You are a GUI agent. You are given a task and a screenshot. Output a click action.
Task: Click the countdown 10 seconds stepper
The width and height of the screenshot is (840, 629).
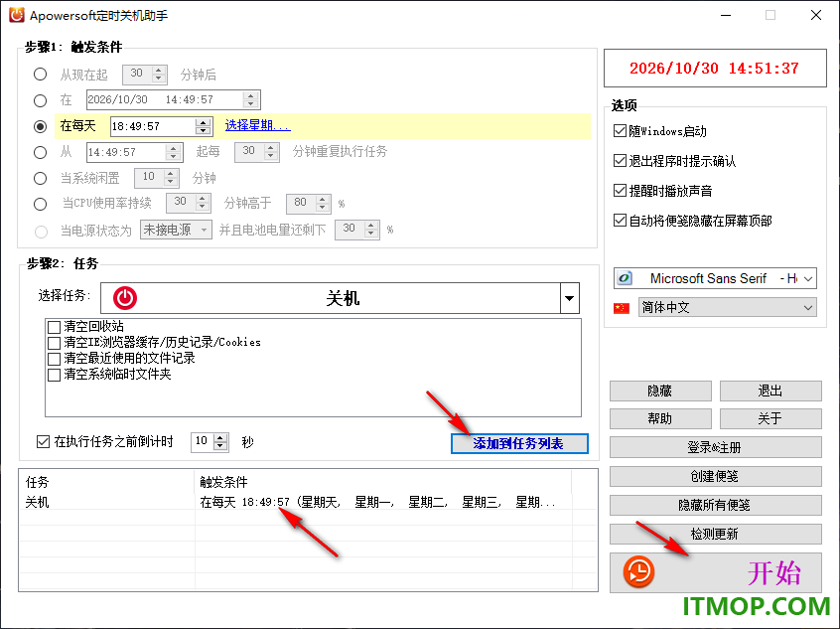pos(220,442)
